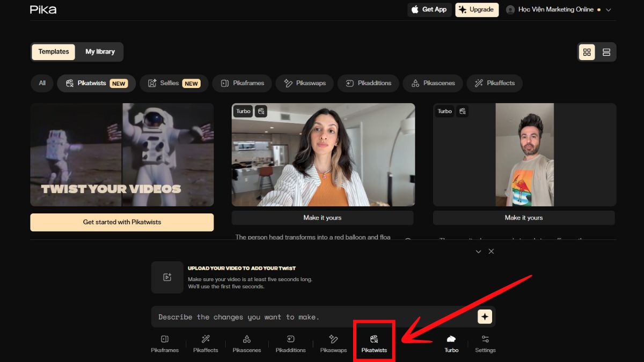Switch to the My library tab

(100, 52)
